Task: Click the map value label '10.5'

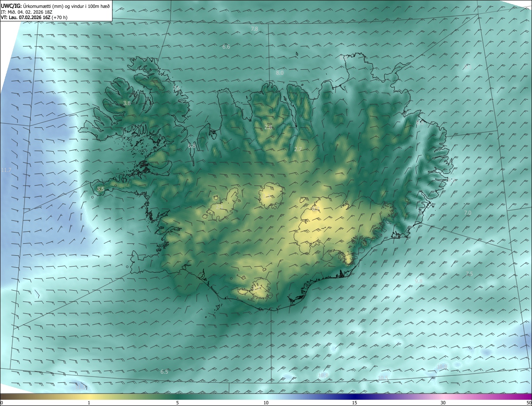Action: tap(383, 378)
